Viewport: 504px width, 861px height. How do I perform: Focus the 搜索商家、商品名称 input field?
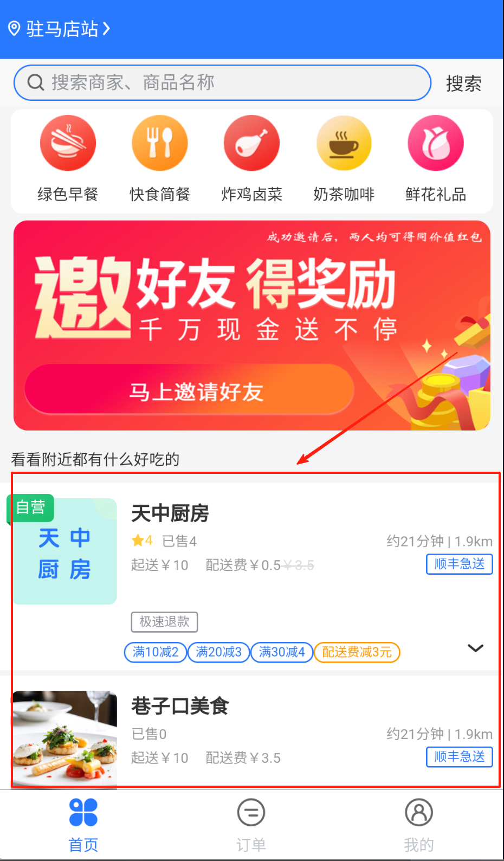point(222,82)
